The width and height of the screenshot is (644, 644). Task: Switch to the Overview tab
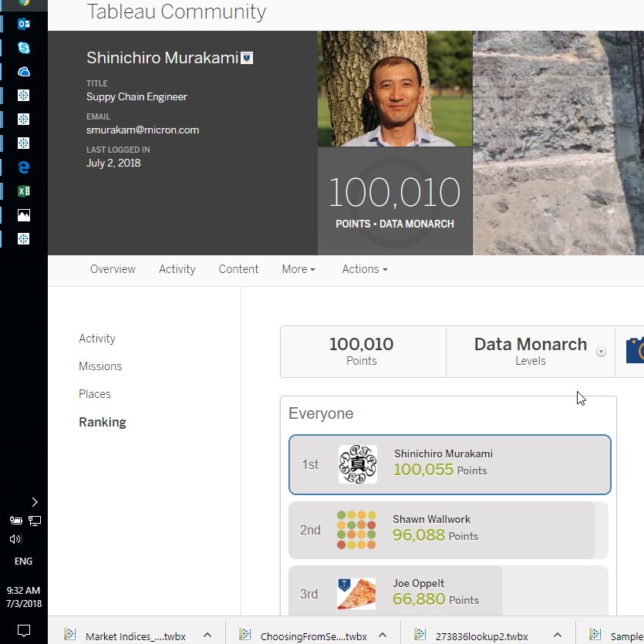point(113,269)
